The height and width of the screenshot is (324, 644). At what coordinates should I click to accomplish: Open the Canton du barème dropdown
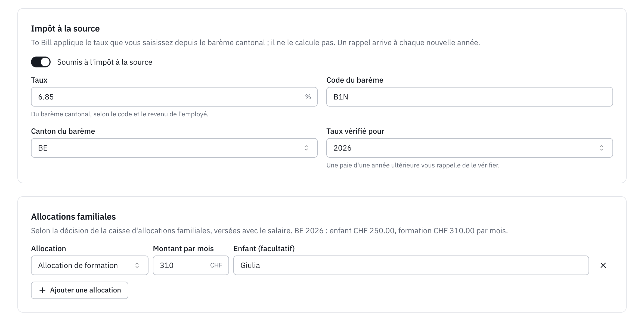[x=174, y=148]
